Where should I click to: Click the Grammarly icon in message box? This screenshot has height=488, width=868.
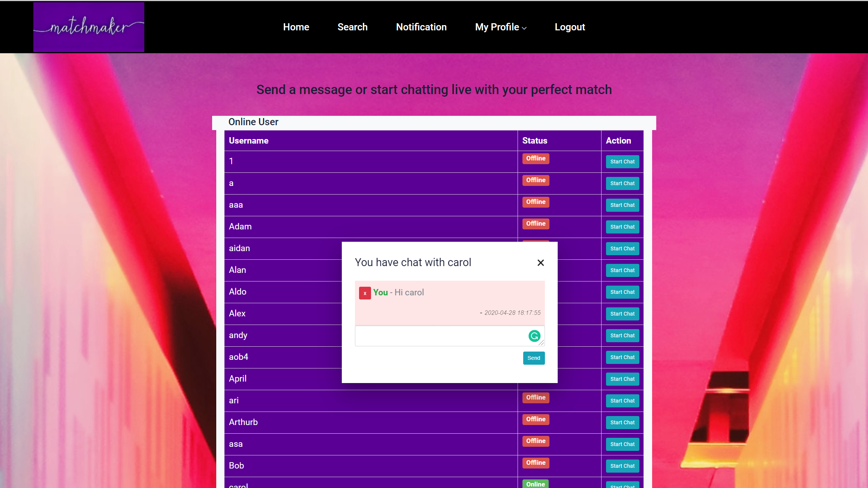[534, 336]
